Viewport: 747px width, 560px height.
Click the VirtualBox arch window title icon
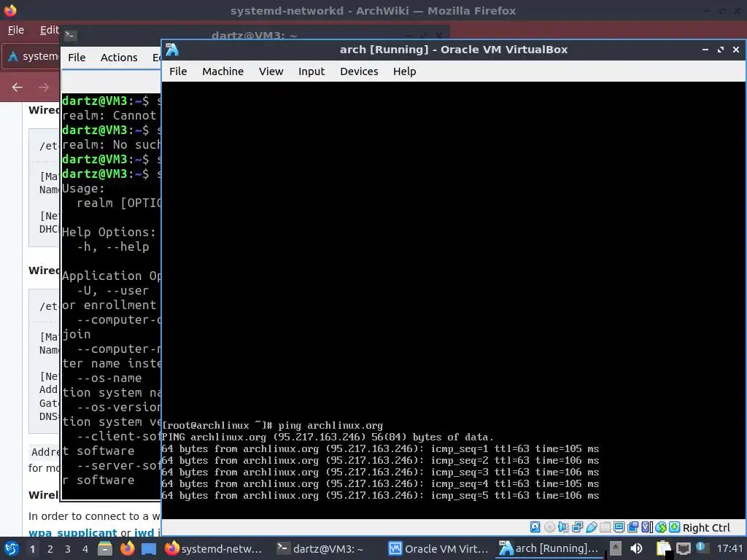click(172, 50)
